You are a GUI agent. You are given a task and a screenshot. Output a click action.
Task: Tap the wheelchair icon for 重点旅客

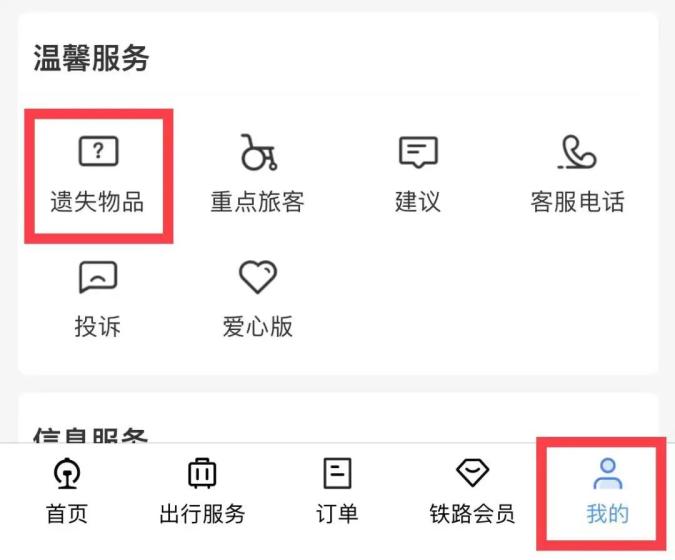pyautogui.click(x=258, y=152)
